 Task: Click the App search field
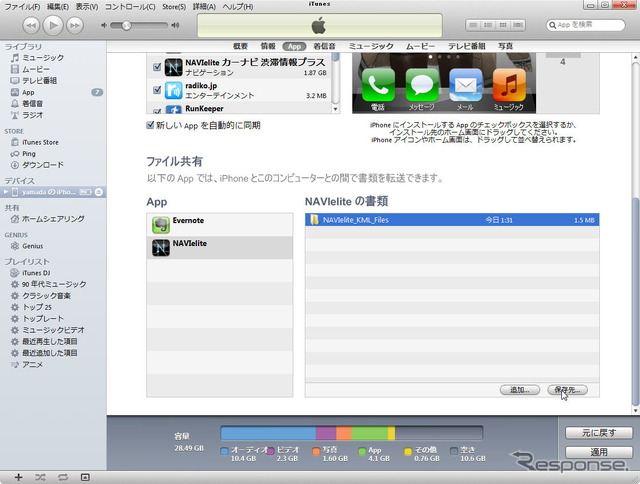585,25
